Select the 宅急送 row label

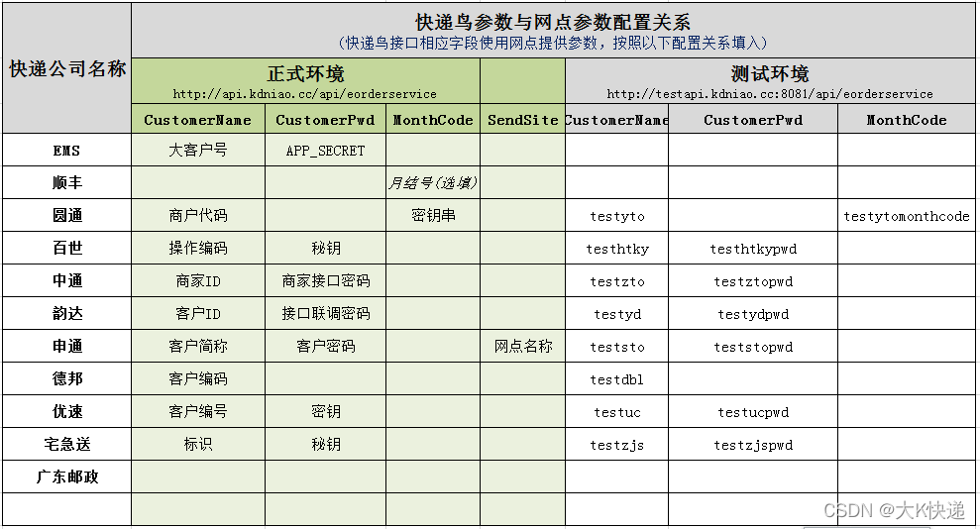click(x=66, y=444)
